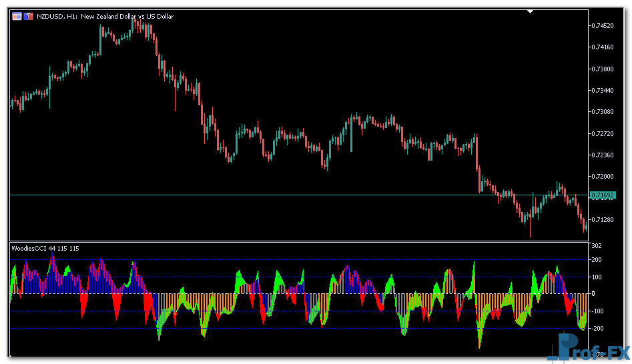Click the 0.74520 price scale label
Viewport: 632px width, 364px height.
point(604,26)
